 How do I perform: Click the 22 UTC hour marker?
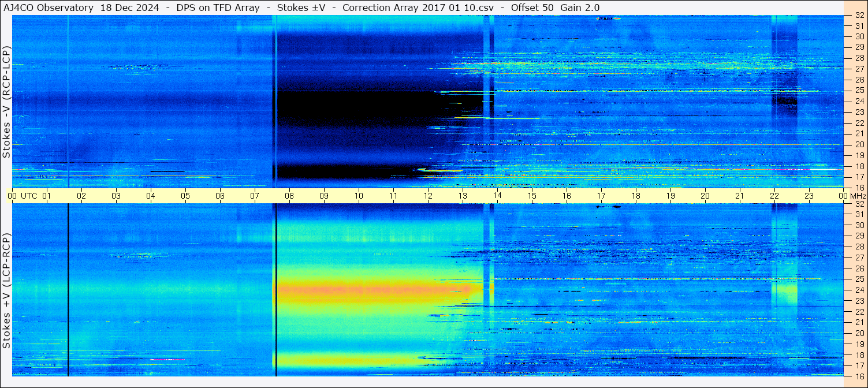tap(774, 196)
